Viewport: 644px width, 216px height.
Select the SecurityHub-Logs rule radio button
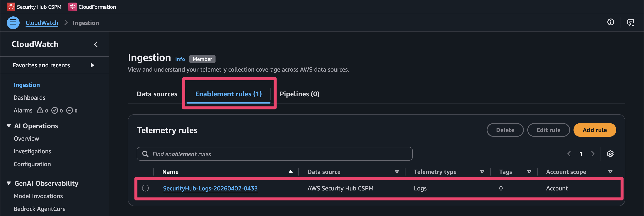[145, 188]
